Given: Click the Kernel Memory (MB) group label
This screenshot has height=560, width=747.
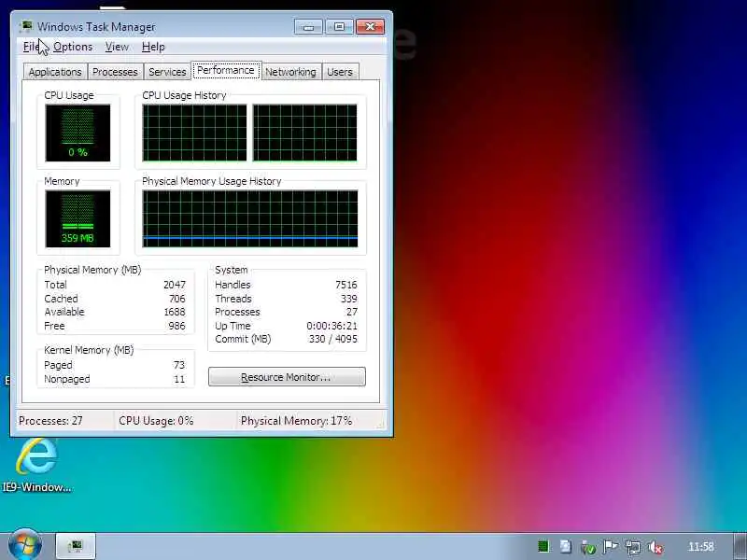Looking at the screenshot, I should 89,350.
